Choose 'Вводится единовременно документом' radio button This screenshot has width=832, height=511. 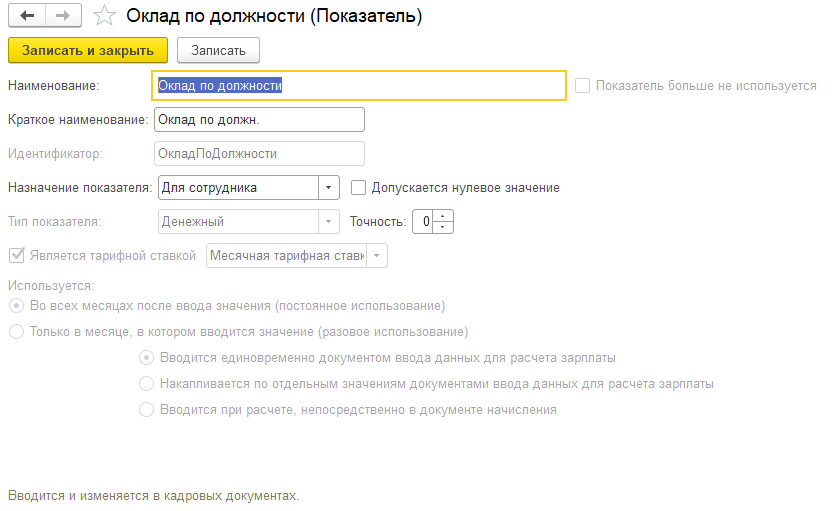point(147,357)
